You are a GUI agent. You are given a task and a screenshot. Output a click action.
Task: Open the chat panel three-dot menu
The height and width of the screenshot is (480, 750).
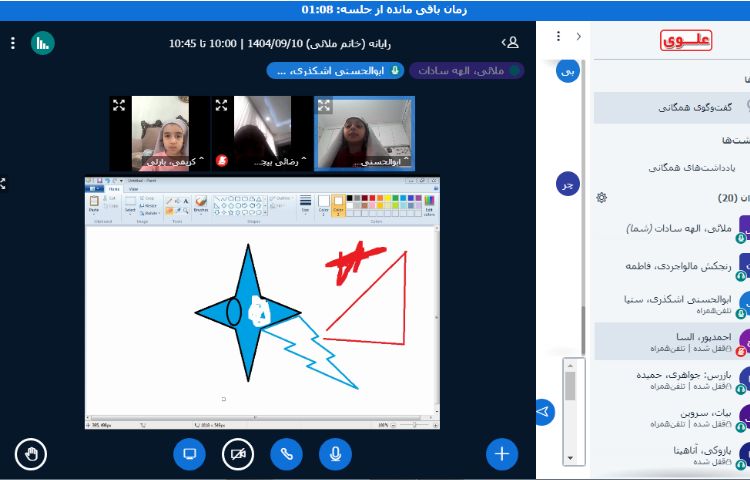[556, 36]
